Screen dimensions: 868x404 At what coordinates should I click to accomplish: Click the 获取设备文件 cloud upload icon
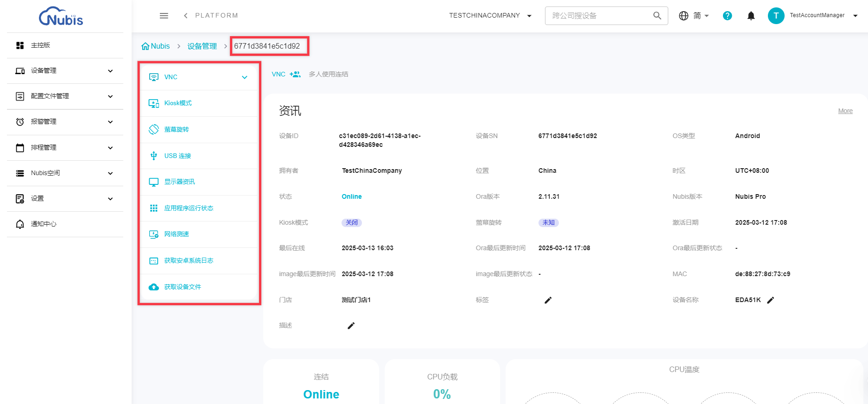click(154, 287)
